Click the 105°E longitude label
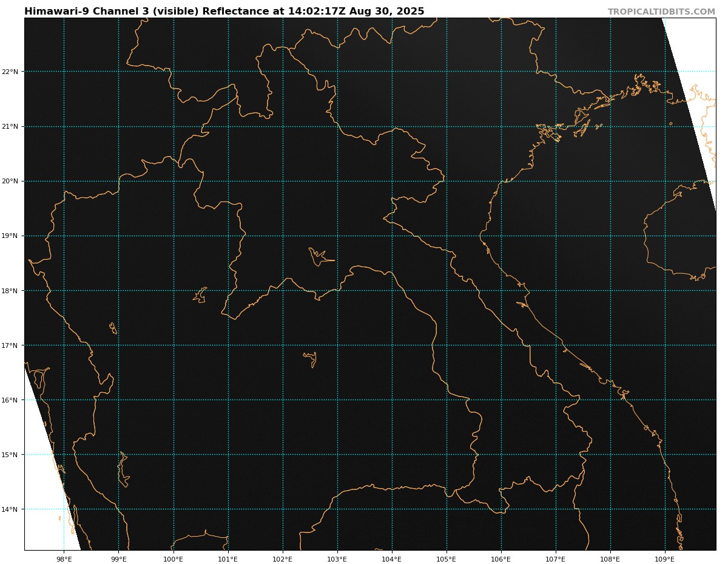This screenshot has height=564, width=728. point(447,559)
